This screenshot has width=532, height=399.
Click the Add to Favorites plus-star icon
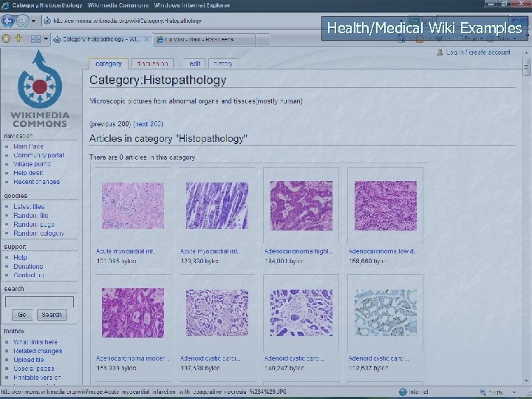(18, 38)
